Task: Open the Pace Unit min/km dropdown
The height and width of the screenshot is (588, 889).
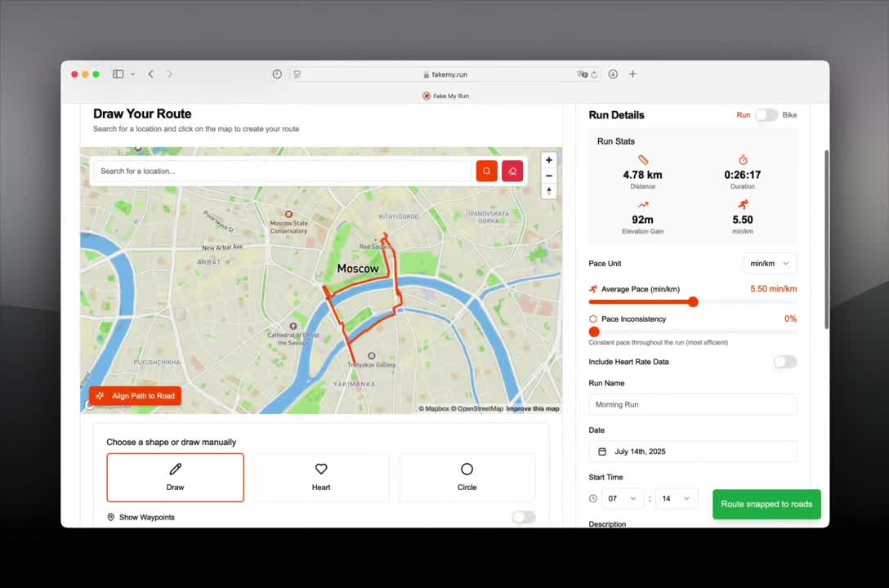Action: [x=770, y=264]
